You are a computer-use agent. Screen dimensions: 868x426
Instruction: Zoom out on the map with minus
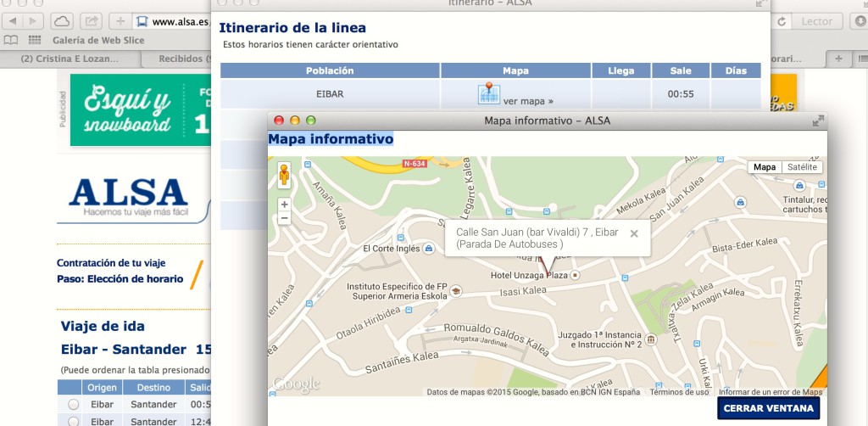pos(284,218)
